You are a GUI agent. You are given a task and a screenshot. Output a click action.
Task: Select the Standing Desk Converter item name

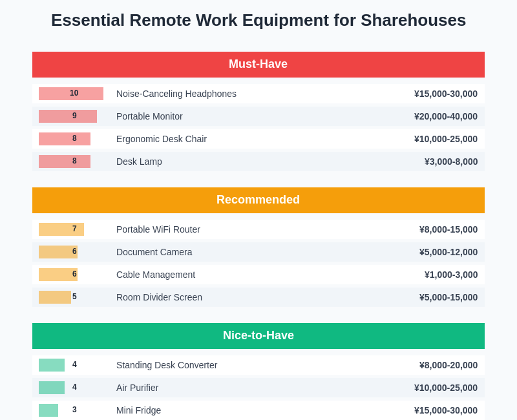coord(167,365)
